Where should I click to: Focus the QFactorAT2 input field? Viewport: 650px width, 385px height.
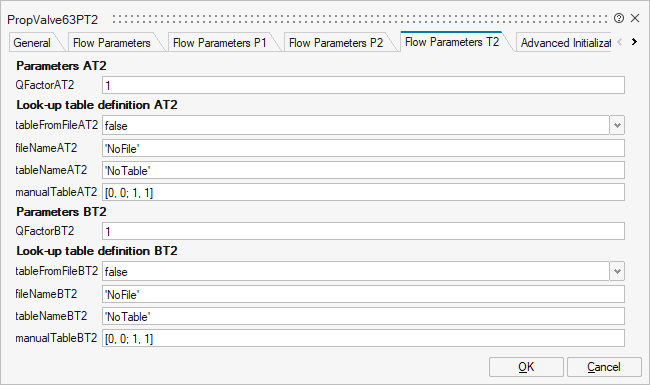(x=363, y=85)
